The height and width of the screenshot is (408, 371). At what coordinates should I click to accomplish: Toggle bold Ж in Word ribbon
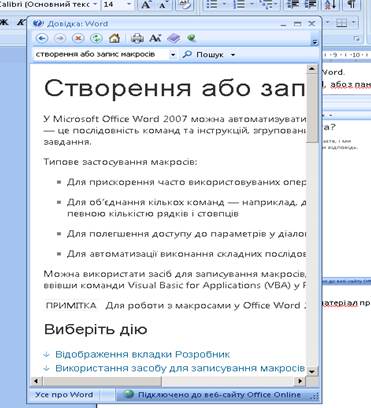tap(4, 22)
